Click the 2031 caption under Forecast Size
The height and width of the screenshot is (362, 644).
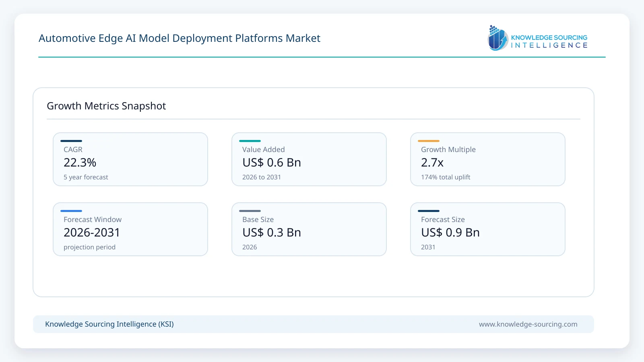click(428, 247)
